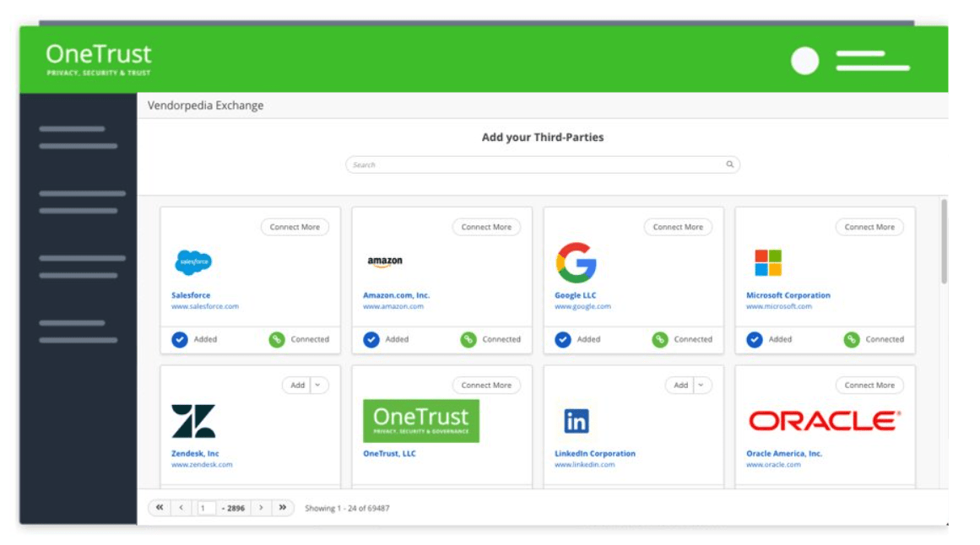
Task: Open www.google.com link
Action: click(582, 306)
